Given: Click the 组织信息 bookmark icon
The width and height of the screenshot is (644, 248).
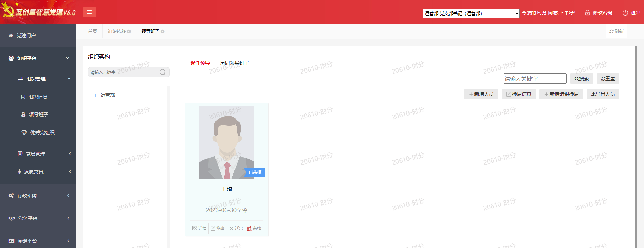Looking at the screenshot, I should click(23, 97).
